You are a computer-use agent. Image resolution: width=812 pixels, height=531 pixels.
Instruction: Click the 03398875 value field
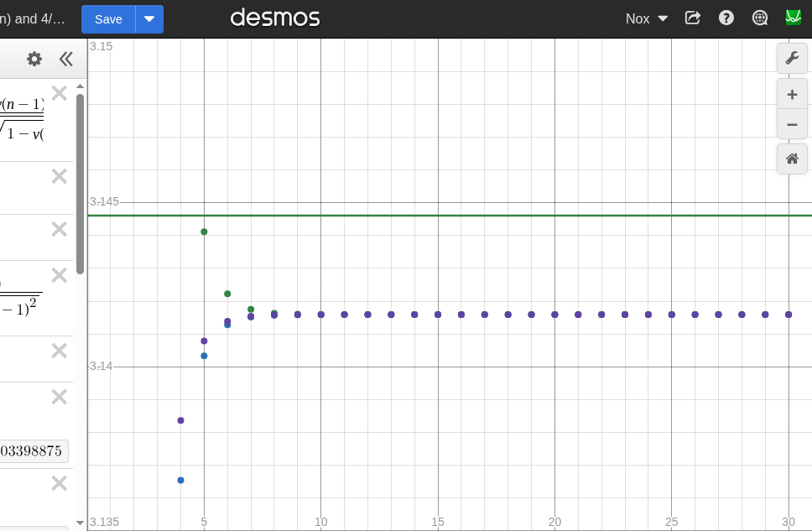click(34, 450)
